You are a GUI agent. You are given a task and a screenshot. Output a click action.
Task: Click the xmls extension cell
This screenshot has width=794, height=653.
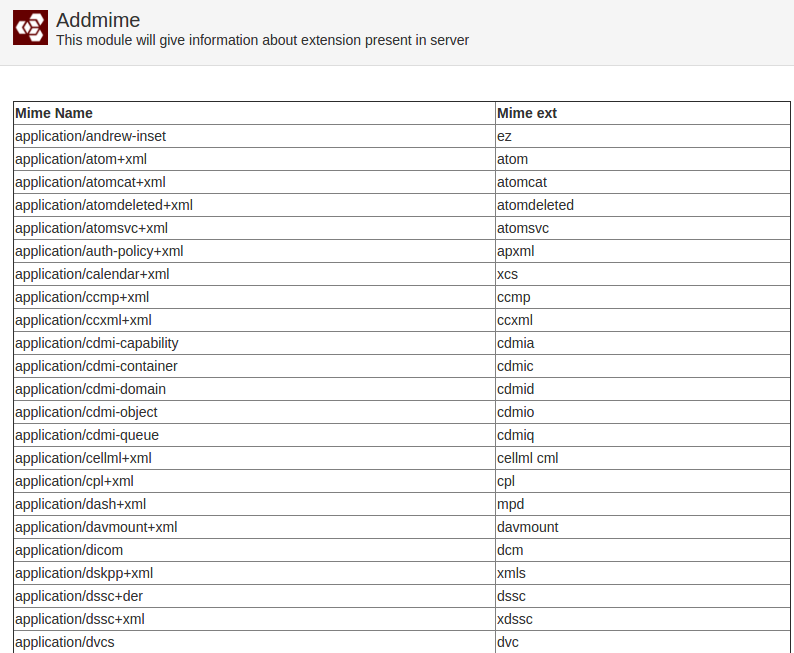tap(643, 573)
